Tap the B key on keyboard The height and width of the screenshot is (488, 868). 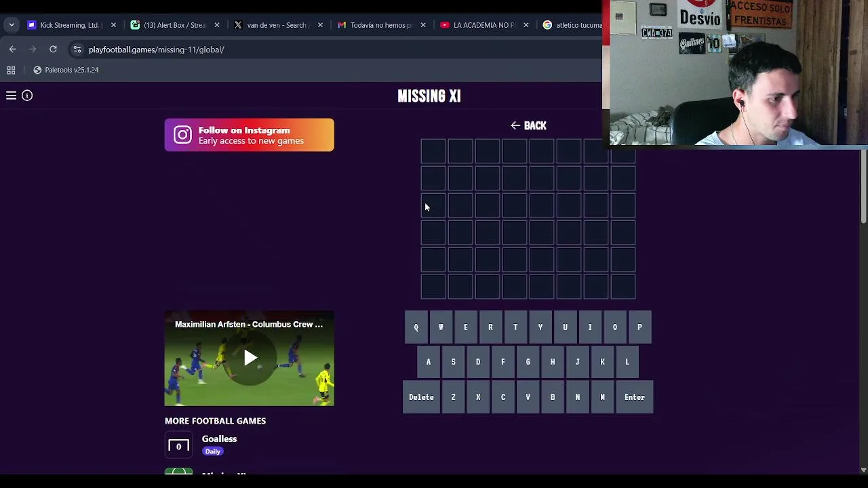coord(553,397)
